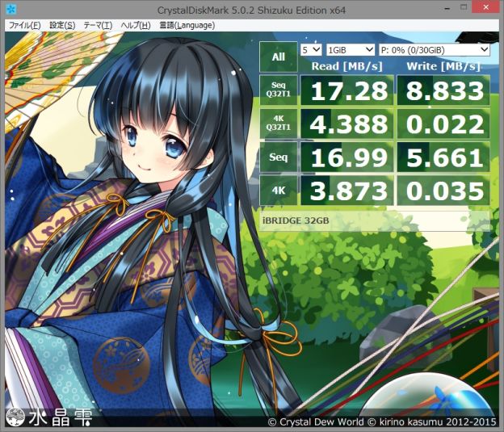The width and height of the screenshot is (504, 432).
Task: Launch the plain 4K test
Action: [x=279, y=191]
